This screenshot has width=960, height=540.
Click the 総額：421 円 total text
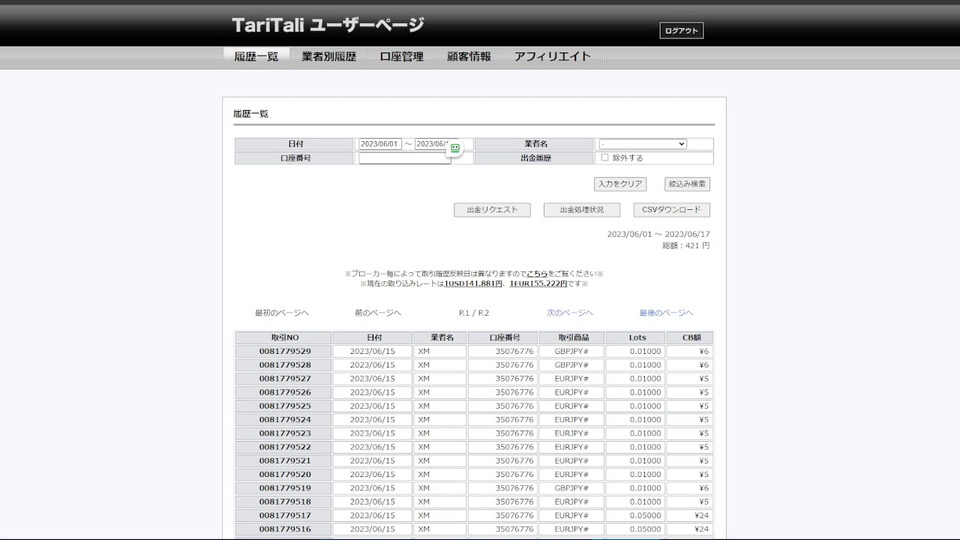click(x=686, y=246)
